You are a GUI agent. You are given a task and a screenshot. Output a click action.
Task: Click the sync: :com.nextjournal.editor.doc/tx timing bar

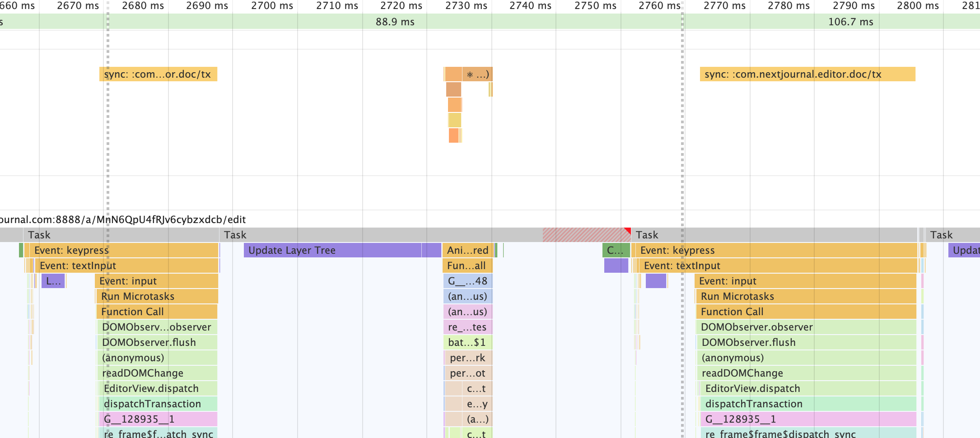(807, 74)
